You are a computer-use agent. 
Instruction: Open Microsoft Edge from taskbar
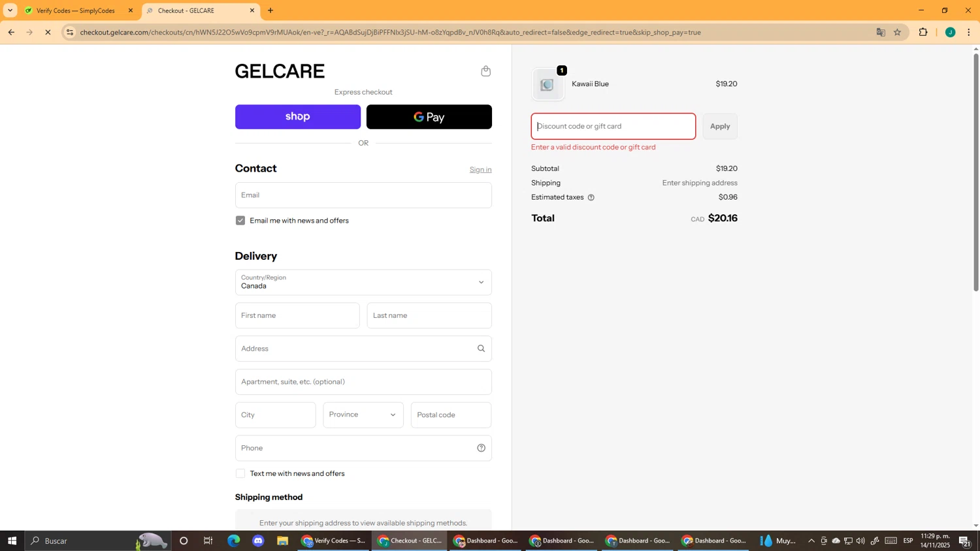233,541
